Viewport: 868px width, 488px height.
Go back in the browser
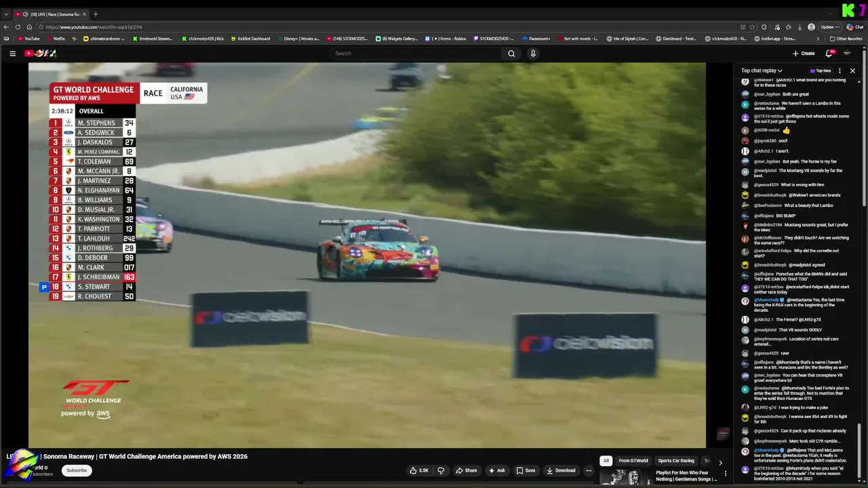[6, 27]
